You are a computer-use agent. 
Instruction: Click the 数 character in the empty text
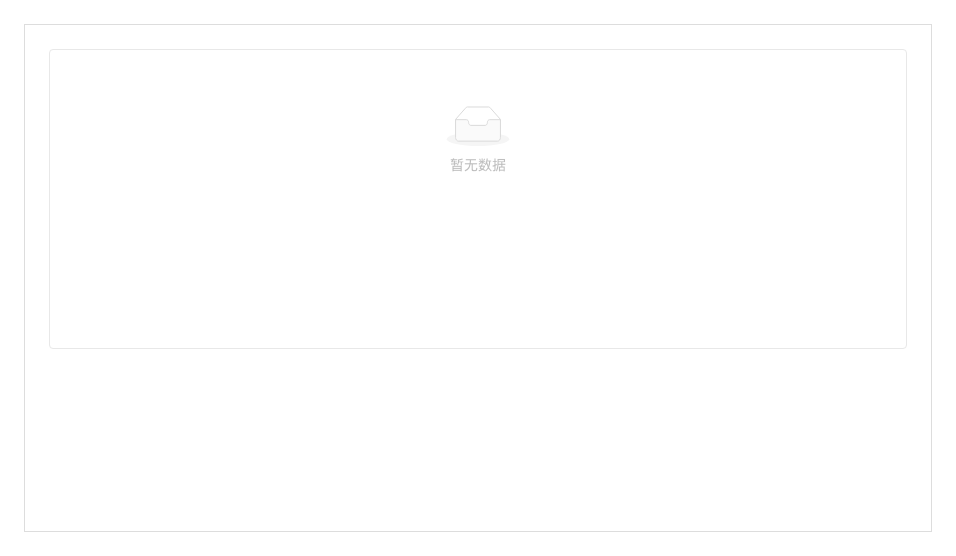coord(485,165)
